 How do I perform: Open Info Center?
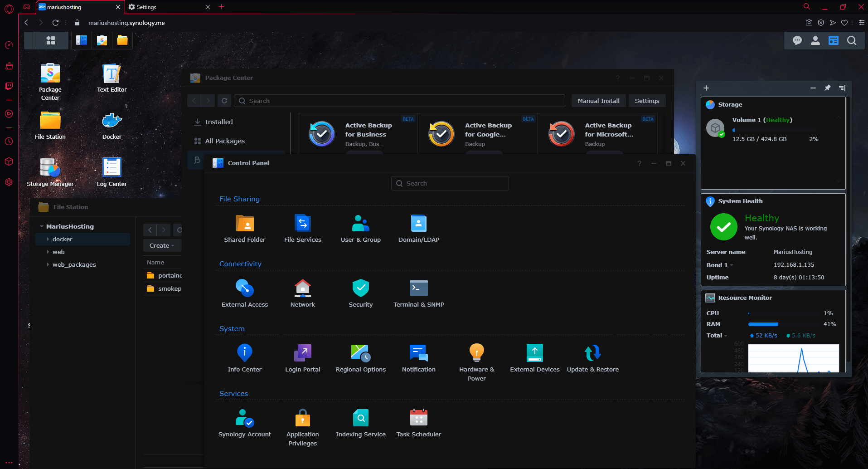coord(245,359)
